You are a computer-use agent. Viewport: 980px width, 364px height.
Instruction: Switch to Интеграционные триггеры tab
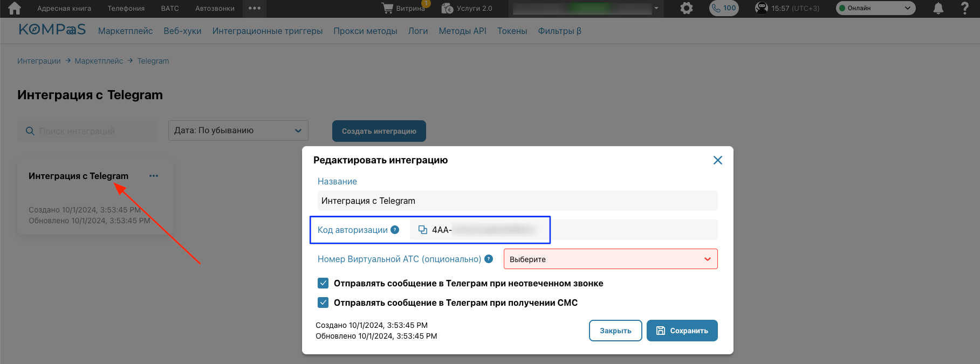[x=268, y=31]
